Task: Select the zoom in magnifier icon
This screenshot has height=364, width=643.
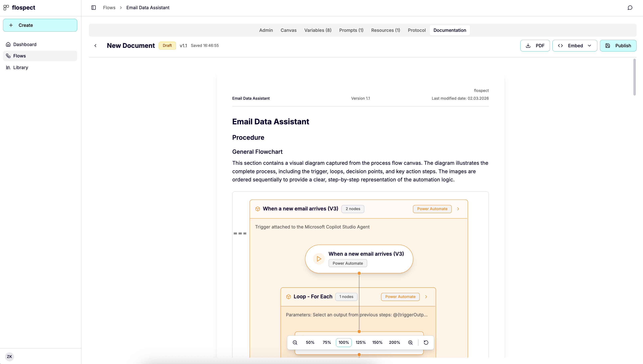Action: 410,342
